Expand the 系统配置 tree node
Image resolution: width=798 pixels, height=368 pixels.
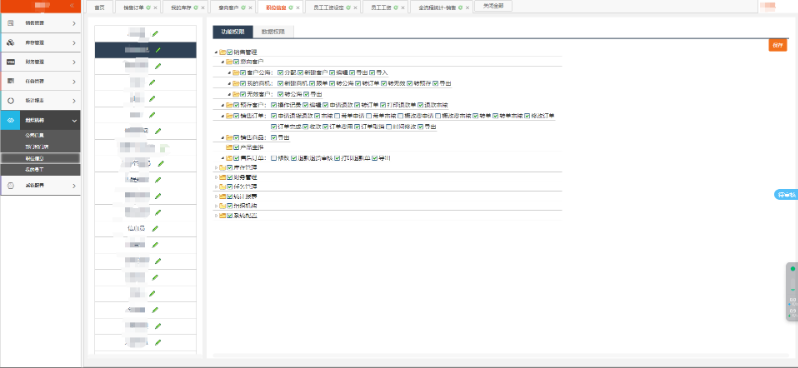[216, 216]
